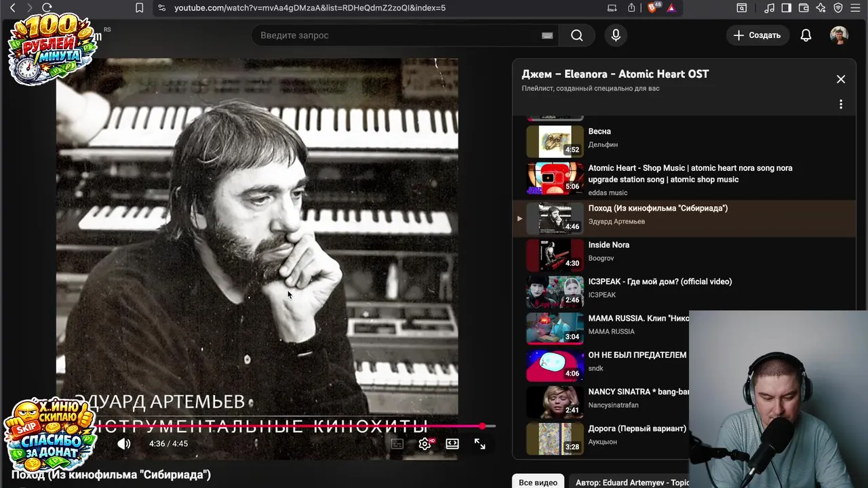Go back using browser back arrow
868x488 pixels.
(x=12, y=8)
